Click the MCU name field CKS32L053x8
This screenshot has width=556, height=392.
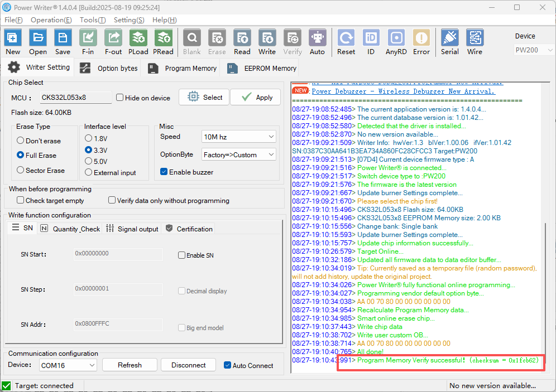pos(76,98)
